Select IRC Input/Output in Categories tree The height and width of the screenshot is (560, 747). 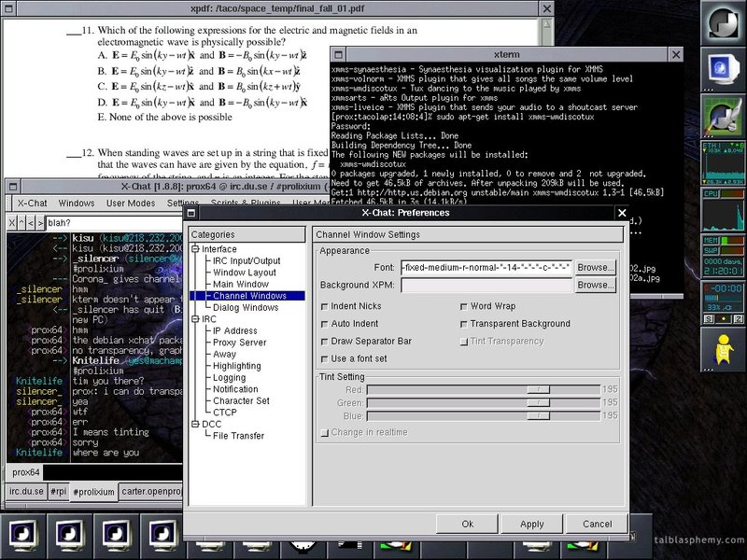[247, 260]
